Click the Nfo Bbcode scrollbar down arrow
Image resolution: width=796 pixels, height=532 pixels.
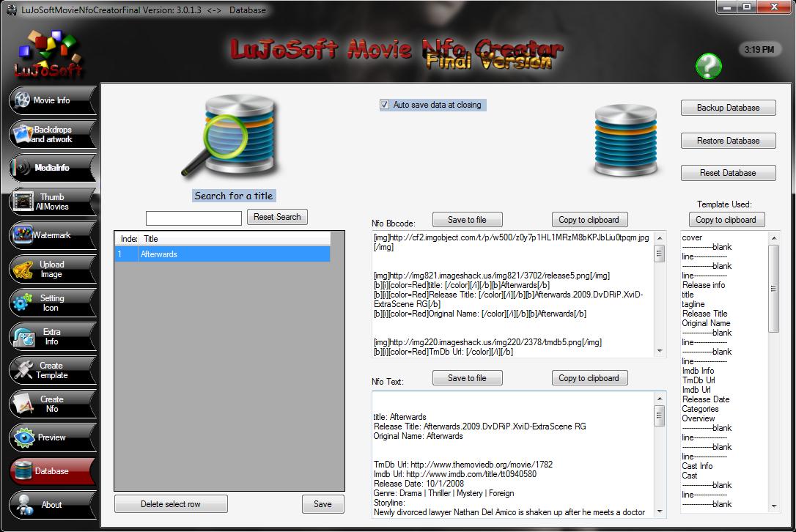point(660,351)
